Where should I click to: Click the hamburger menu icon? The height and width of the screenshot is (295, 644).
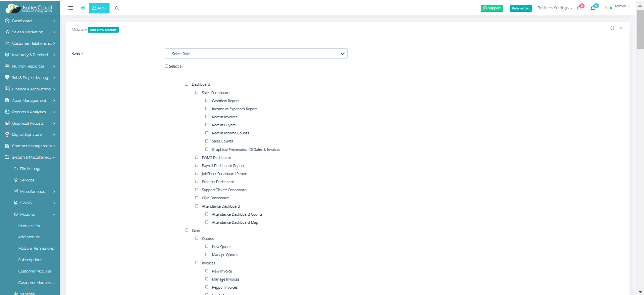[x=71, y=8]
